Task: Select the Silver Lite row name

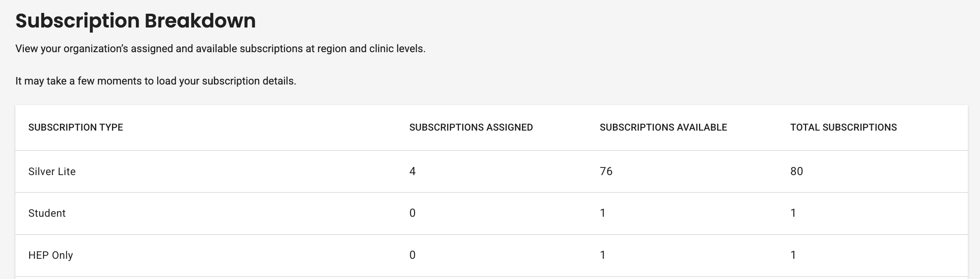Action: tap(52, 171)
